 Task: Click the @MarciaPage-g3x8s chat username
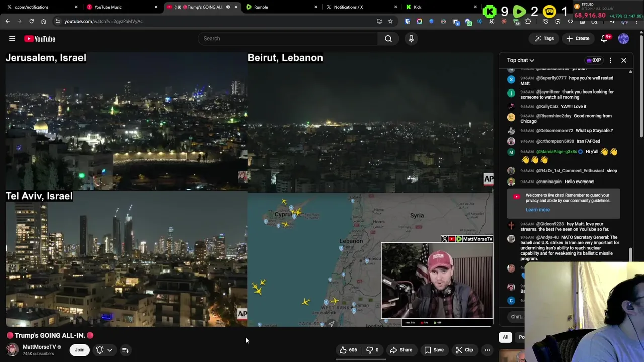(x=556, y=152)
